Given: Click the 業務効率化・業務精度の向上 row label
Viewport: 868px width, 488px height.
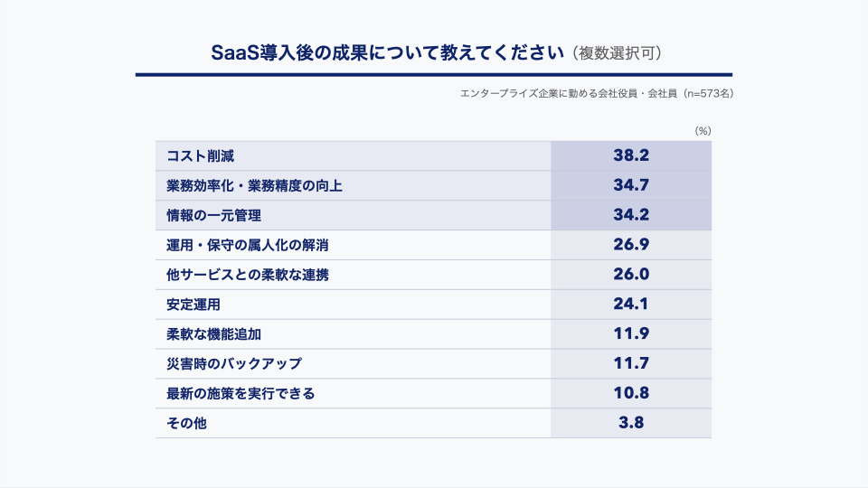Looking at the screenshot, I should (x=255, y=186).
